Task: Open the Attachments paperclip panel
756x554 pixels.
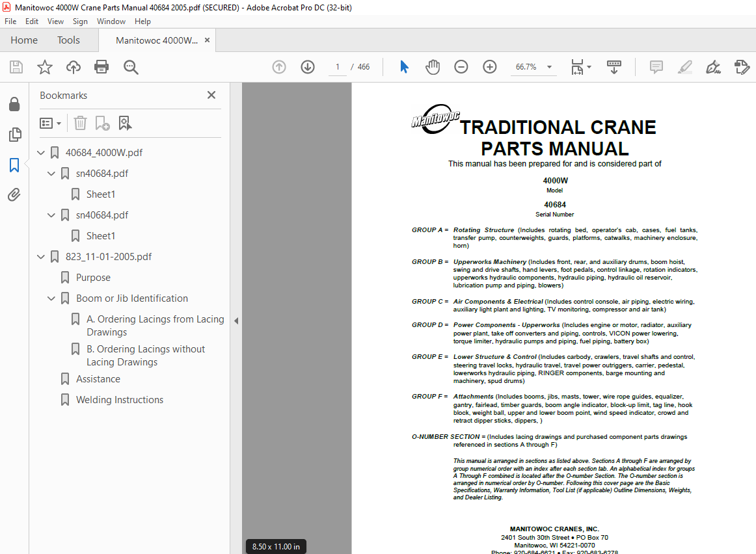Action: coord(14,194)
